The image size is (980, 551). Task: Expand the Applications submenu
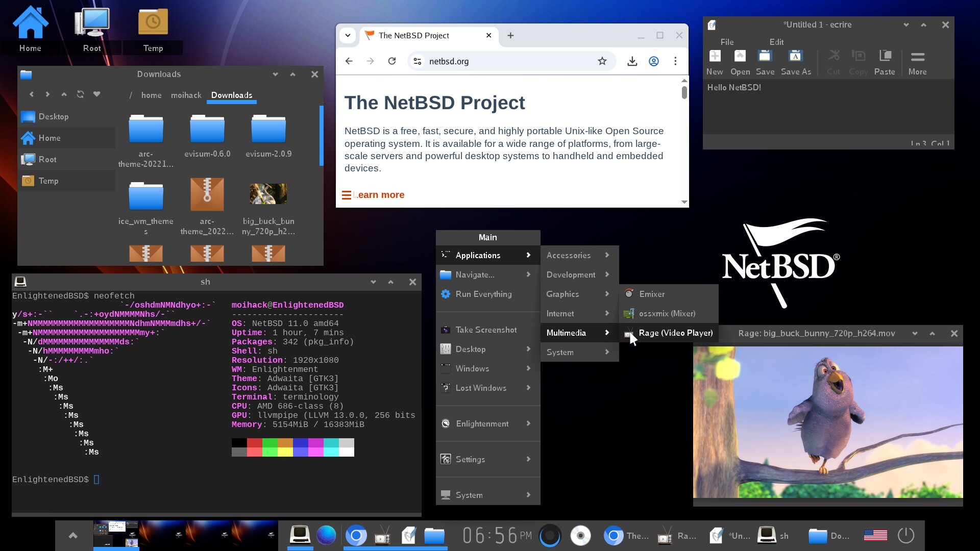click(x=488, y=255)
